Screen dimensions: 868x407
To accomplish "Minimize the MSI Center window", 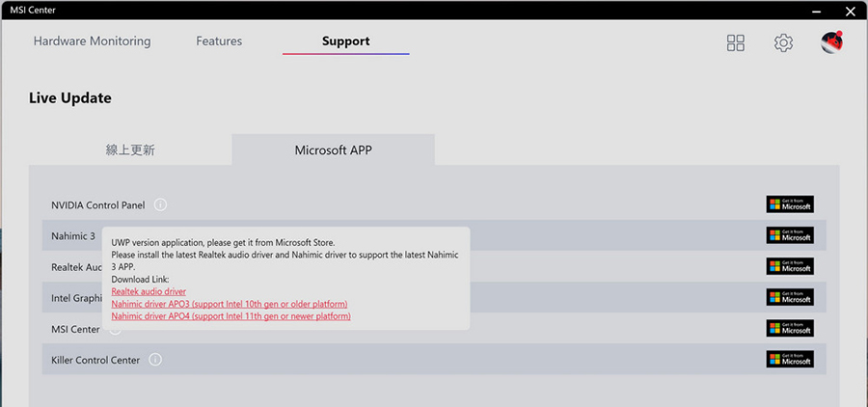I will coord(816,11).
